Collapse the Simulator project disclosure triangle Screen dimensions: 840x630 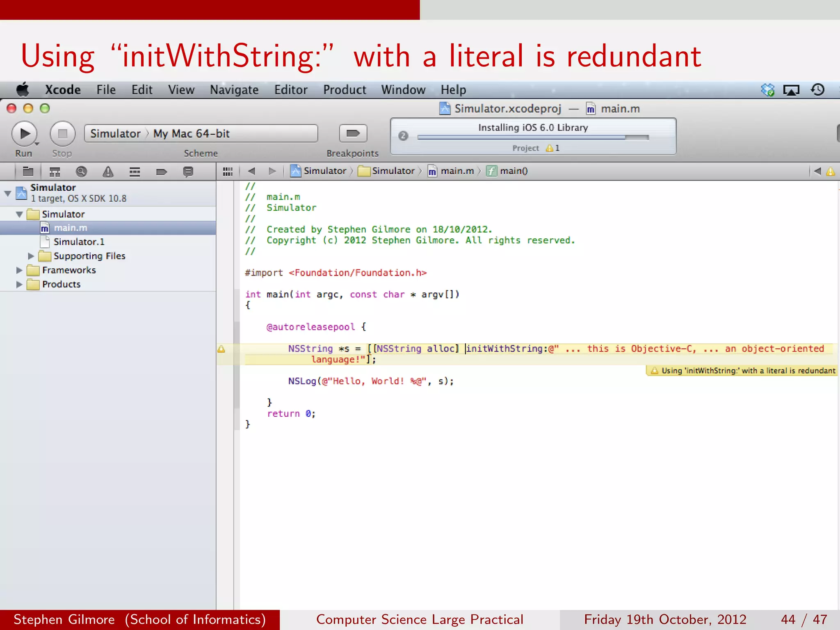click(x=7, y=193)
